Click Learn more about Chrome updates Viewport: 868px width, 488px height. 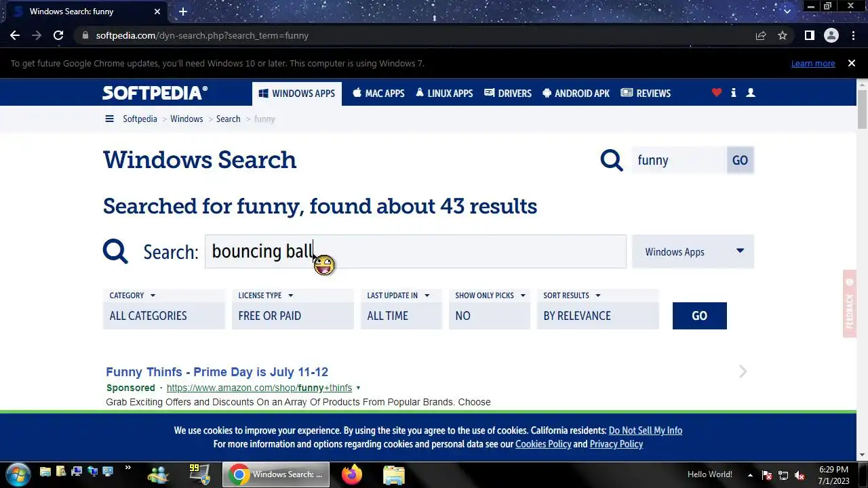coord(813,63)
